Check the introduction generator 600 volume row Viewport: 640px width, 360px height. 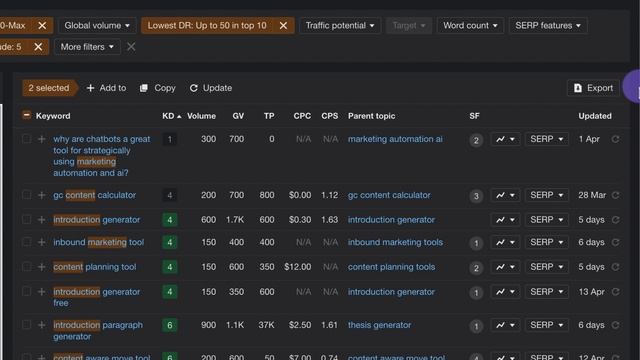coord(27,220)
